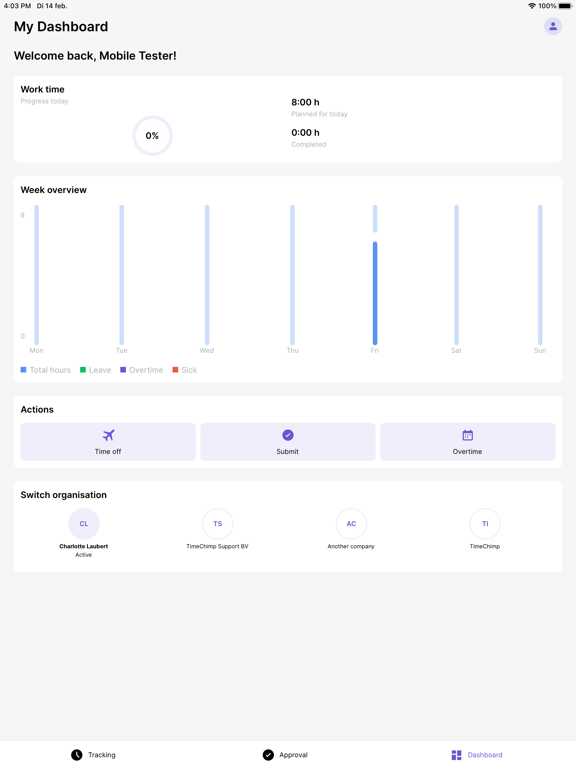Tap the "Overtime" legend label
576x768 pixels.
146,370
